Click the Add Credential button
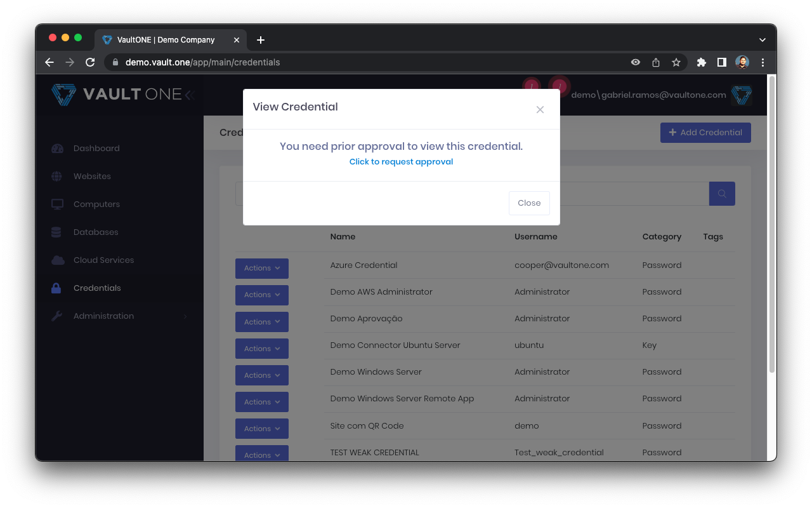812x508 pixels. 705,132
